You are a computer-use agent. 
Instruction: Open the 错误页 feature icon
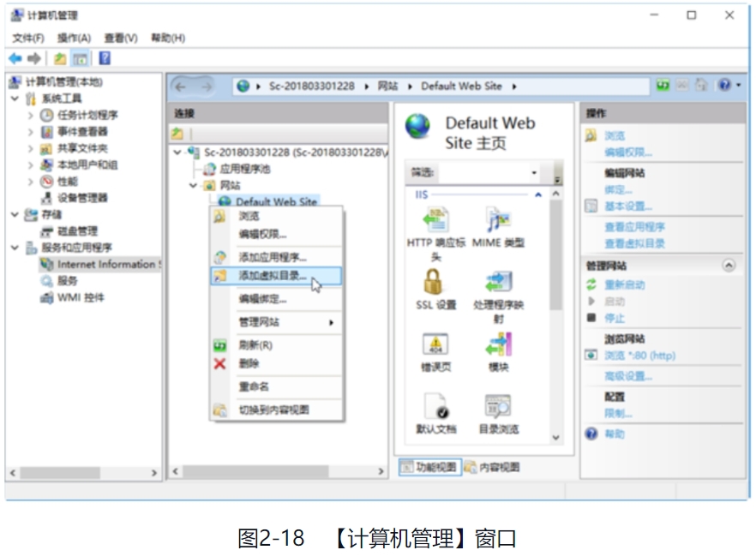click(435, 344)
